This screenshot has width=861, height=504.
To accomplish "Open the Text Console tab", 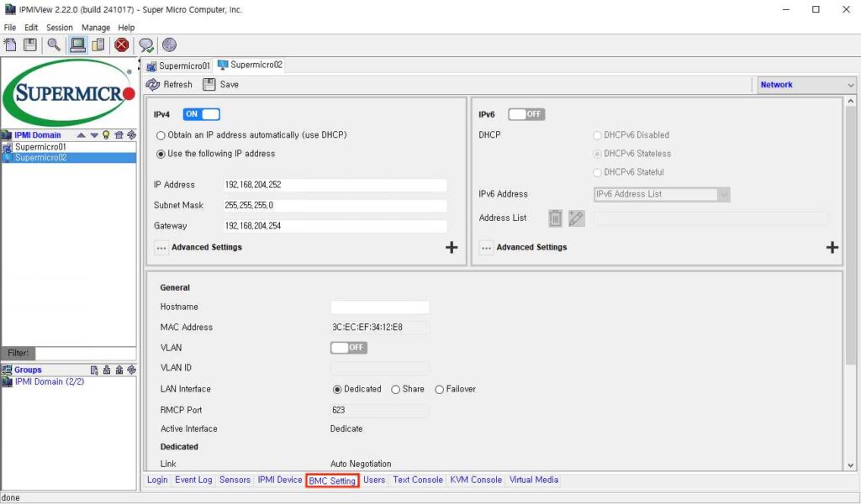I will click(x=417, y=480).
